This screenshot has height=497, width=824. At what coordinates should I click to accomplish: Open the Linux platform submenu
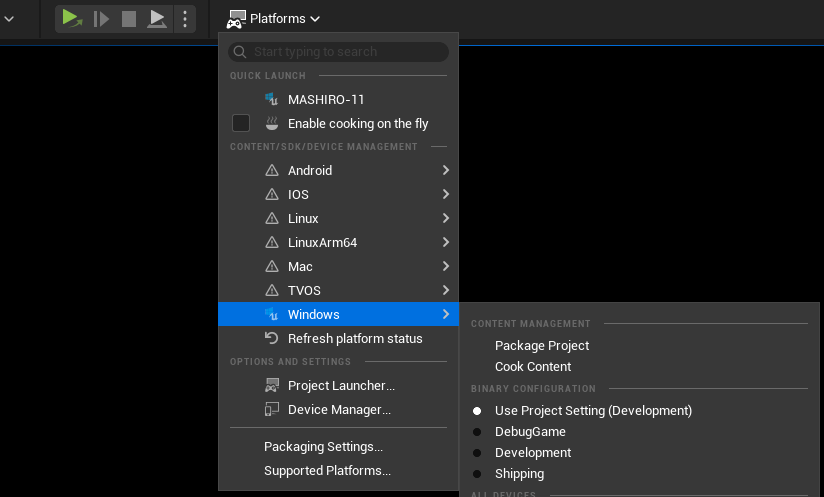click(x=338, y=218)
